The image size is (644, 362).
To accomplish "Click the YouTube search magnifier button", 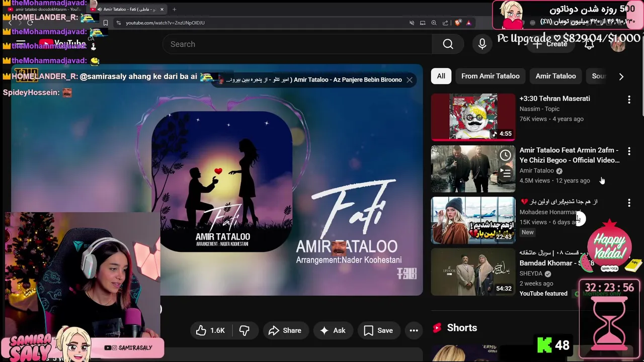I will click(x=448, y=44).
